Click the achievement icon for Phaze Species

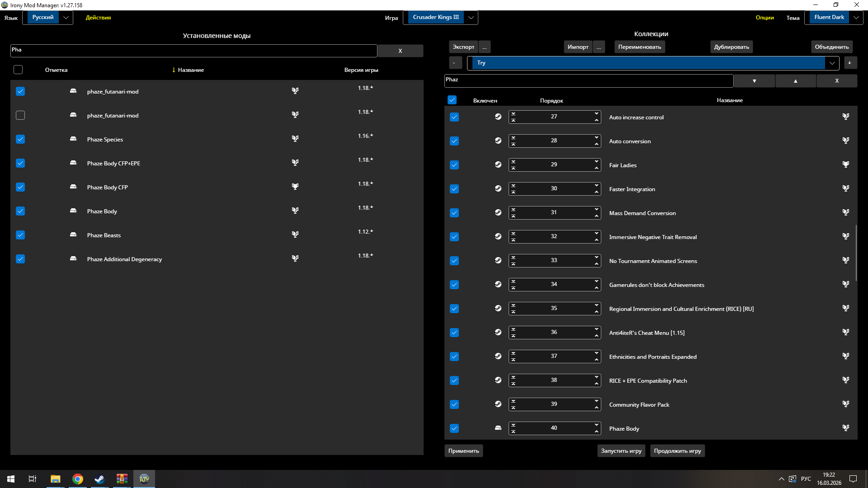click(x=295, y=139)
